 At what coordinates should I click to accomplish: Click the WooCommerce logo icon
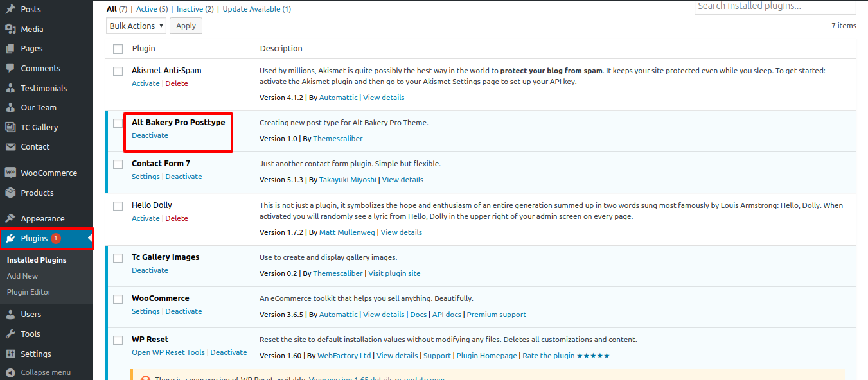tap(10, 173)
